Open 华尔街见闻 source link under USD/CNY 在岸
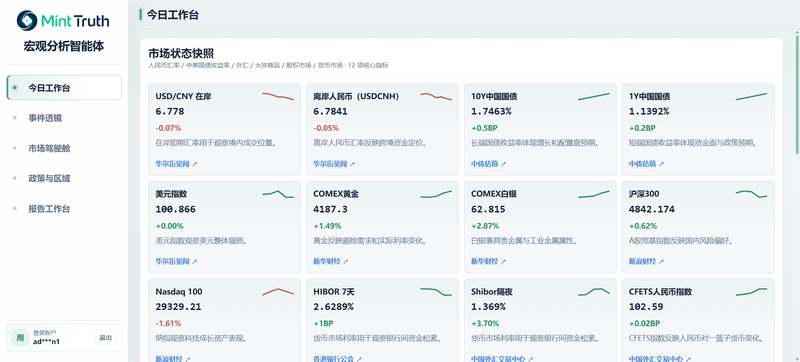Screen dimensions: 800x362 [176, 164]
